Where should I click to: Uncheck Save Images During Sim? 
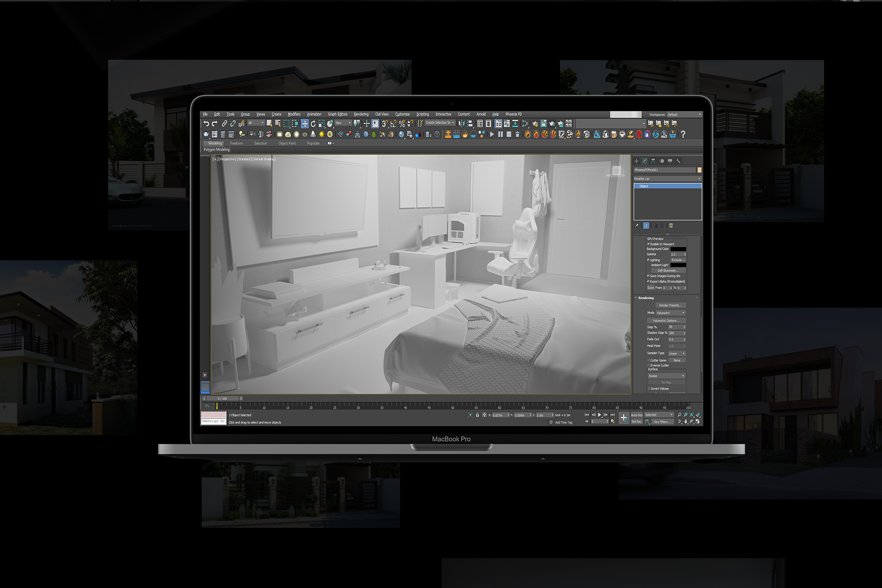tap(648, 276)
